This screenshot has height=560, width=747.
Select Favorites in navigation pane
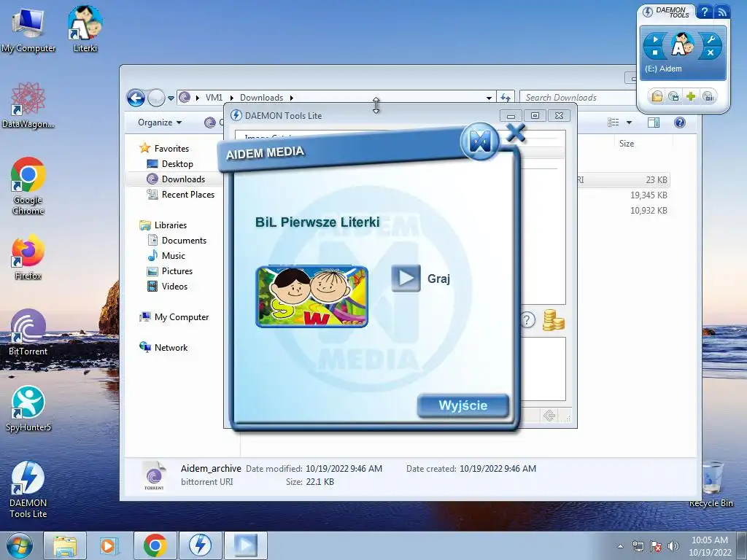click(x=164, y=149)
